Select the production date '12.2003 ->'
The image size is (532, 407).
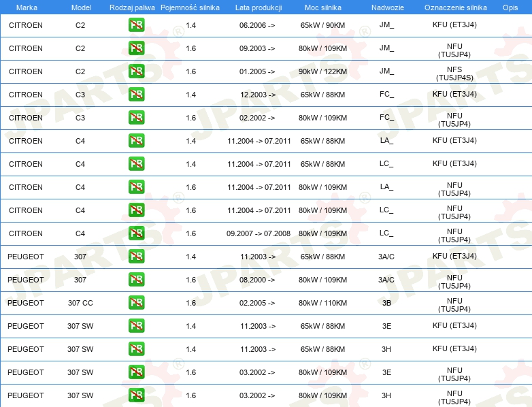point(258,95)
